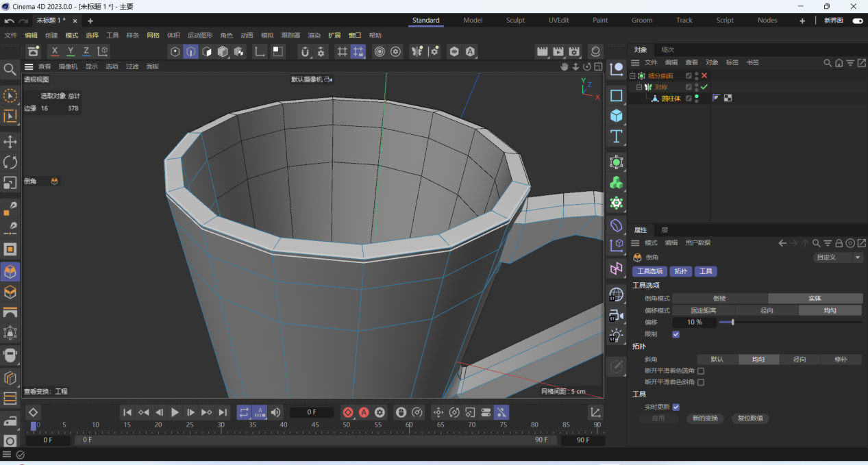This screenshot has width=868, height=465.
Task: Click the Text spline 'T' icon
Action: click(x=617, y=136)
